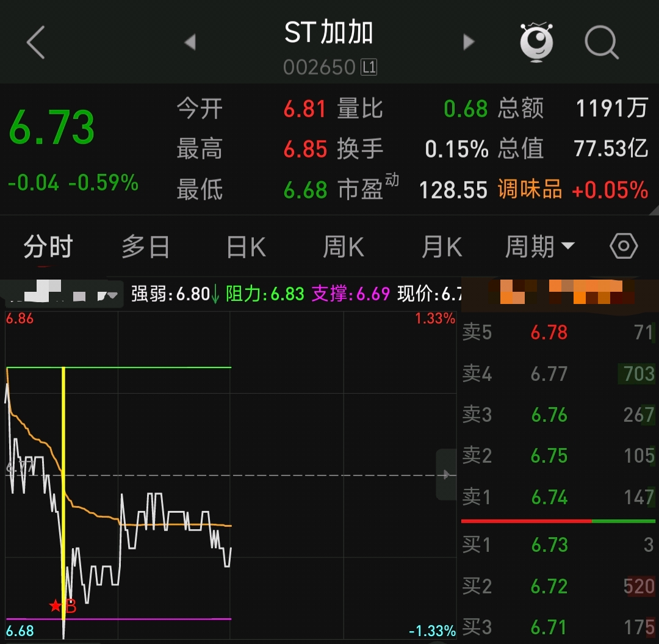Tap the yellow vertical signal line
The image size is (659, 644).
[x=63, y=493]
